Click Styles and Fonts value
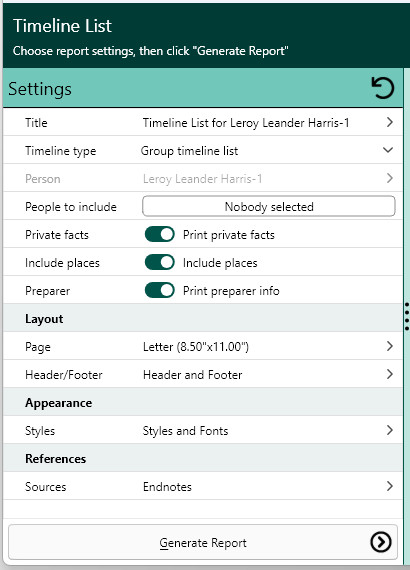The width and height of the screenshot is (410, 570). pyautogui.click(x=185, y=431)
